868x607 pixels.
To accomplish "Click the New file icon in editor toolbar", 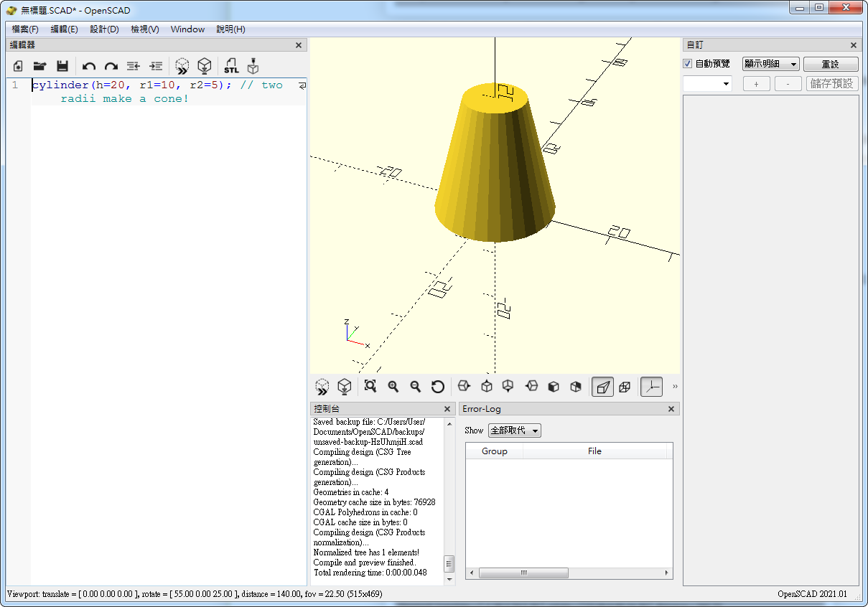I will (x=18, y=66).
